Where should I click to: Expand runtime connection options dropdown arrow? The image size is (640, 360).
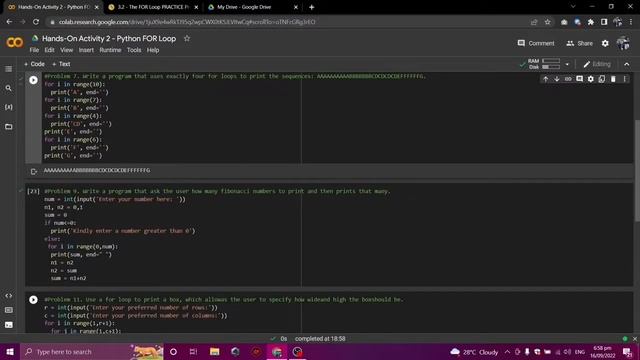pos(567,64)
